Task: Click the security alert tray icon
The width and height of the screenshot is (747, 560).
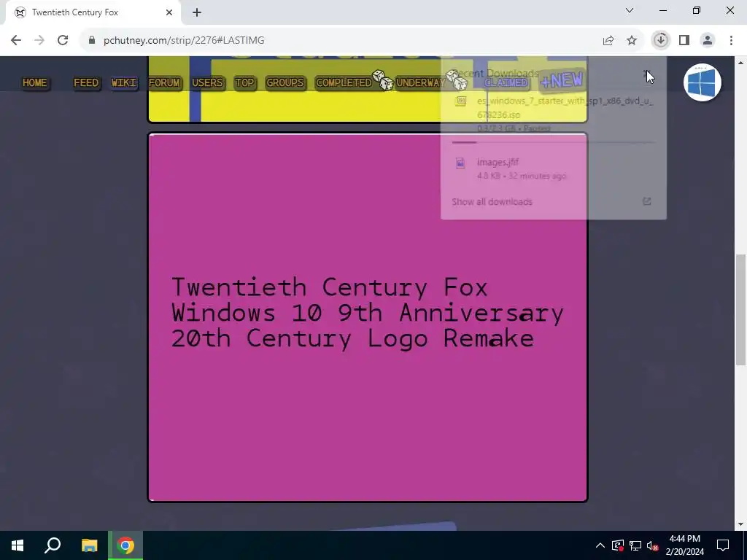Action: click(x=617, y=545)
